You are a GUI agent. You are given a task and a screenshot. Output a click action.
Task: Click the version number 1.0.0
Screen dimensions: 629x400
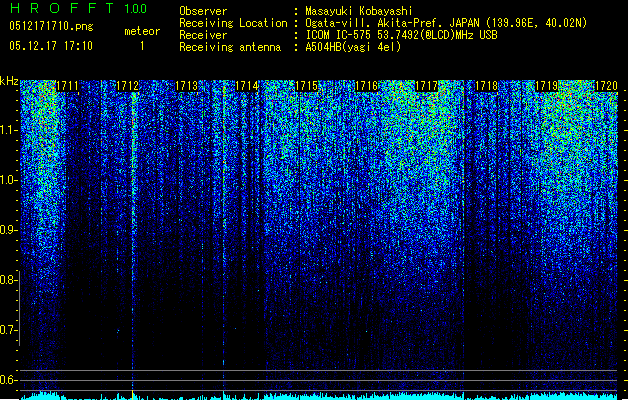pos(135,8)
